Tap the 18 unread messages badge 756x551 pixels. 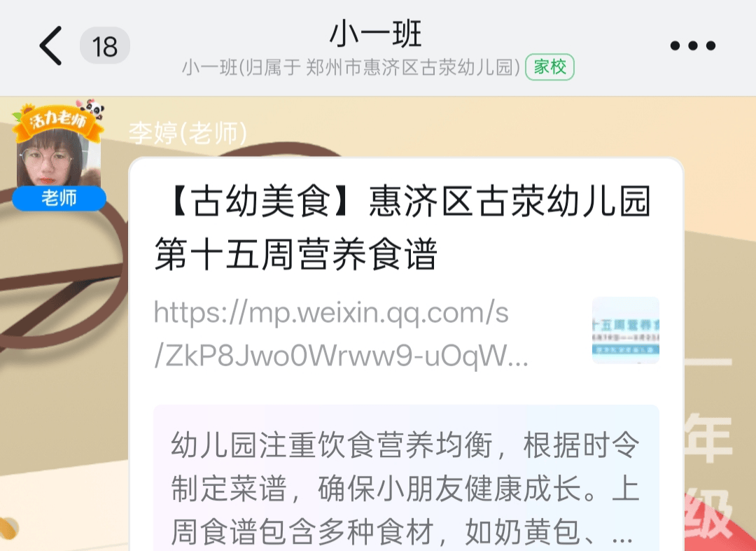[x=104, y=46]
